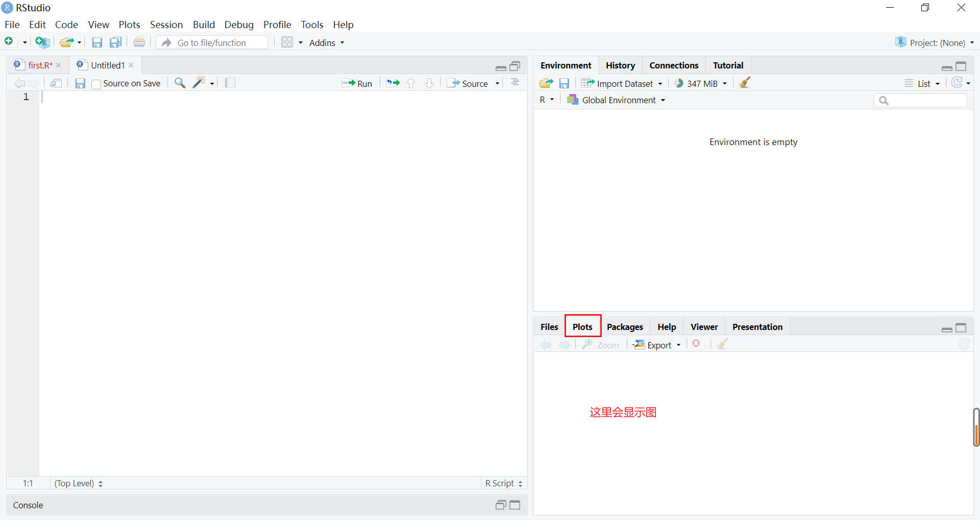Open the Session menu
980x520 pixels.
tap(166, 25)
